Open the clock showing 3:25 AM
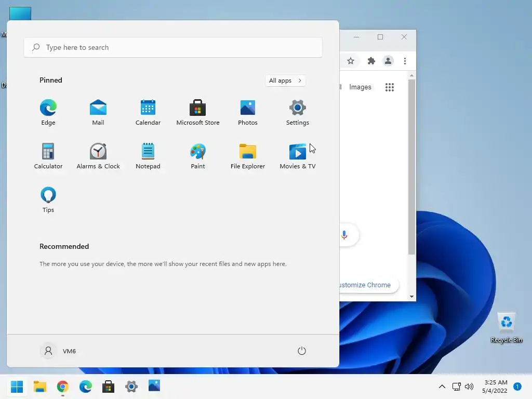Screen dimensions: 532x399 (495, 387)
